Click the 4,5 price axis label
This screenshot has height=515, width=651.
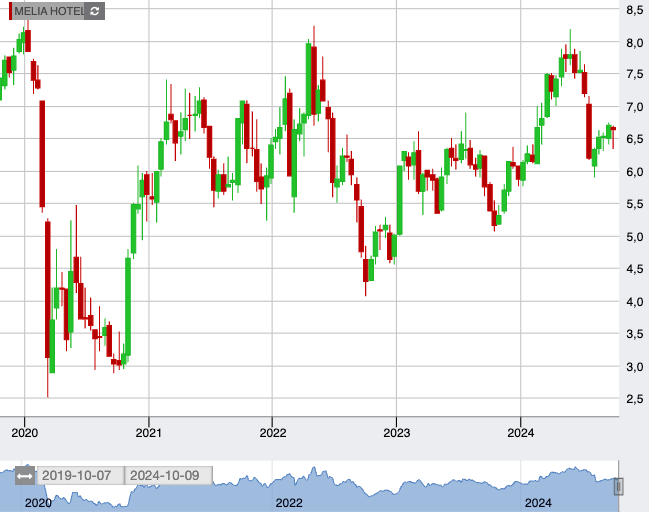634,269
